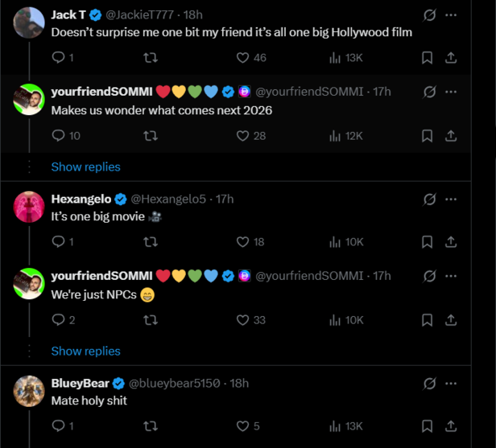Bookmark Jack T's tweet
The width and height of the screenshot is (496, 448).
pyautogui.click(x=428, y=58)
